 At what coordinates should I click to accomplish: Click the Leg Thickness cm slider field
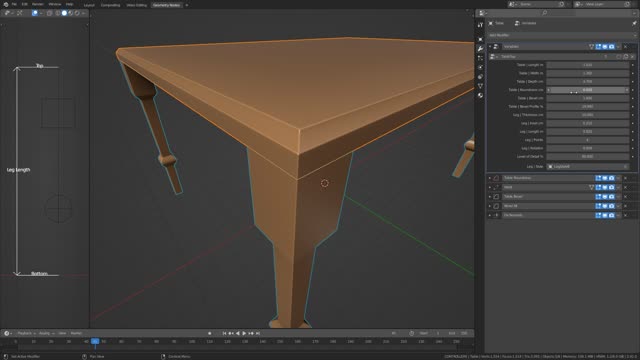click(588, 115)
